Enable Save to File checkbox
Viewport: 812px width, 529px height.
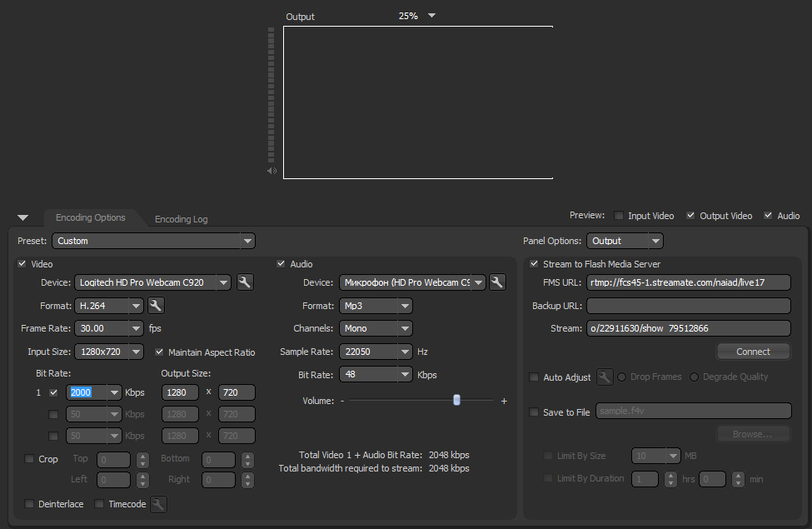pyautogui.click(x=534, y=412)
